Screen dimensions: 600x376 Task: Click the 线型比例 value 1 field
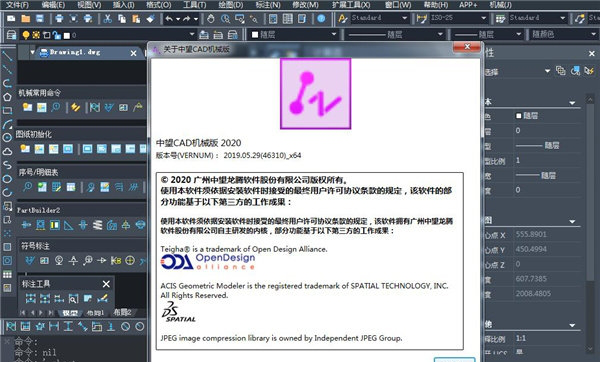[x=547, y=160]
